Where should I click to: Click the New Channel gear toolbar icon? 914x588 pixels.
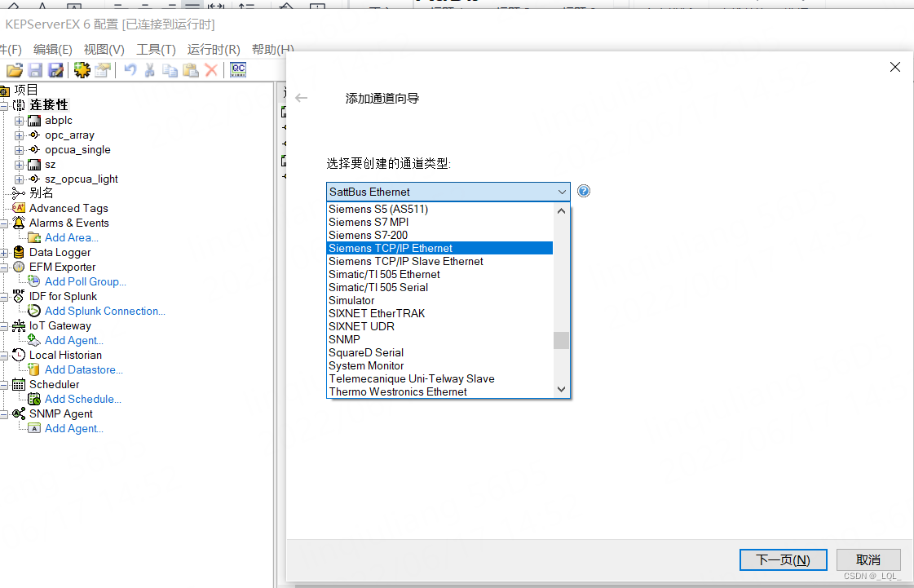(82, 71)
